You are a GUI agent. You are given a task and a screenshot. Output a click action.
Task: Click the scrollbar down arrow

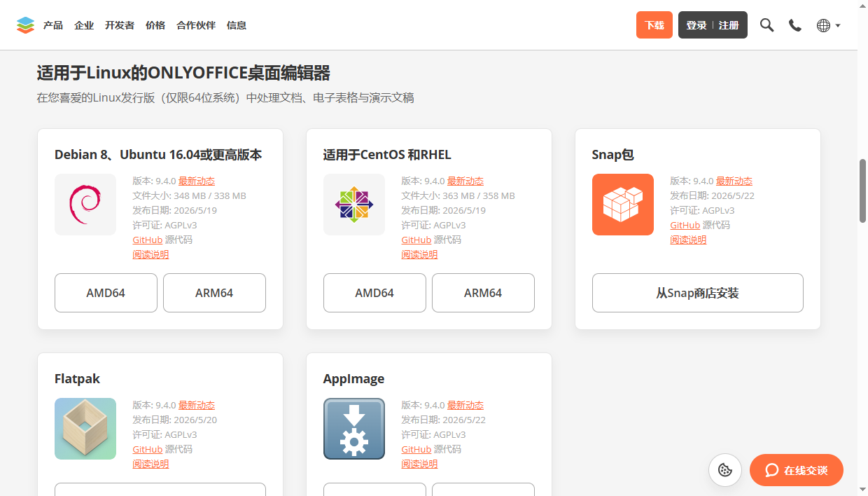(x=862, y=489)
